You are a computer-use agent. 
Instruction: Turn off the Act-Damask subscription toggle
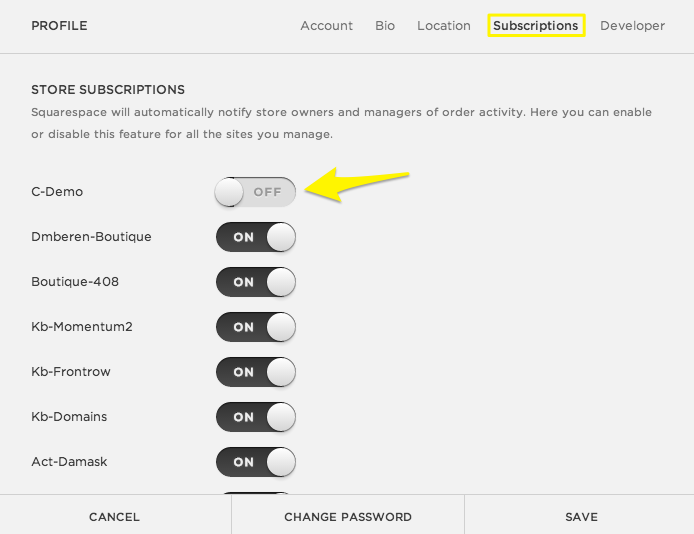(x=255, y=462)
